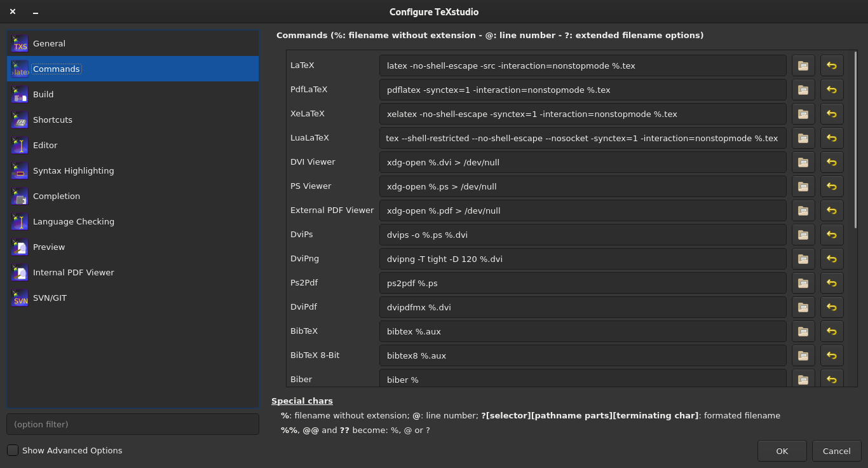Screen dimensions: 868x468
Task: Open the Shortcuts settings page
Action: point(133,120)
